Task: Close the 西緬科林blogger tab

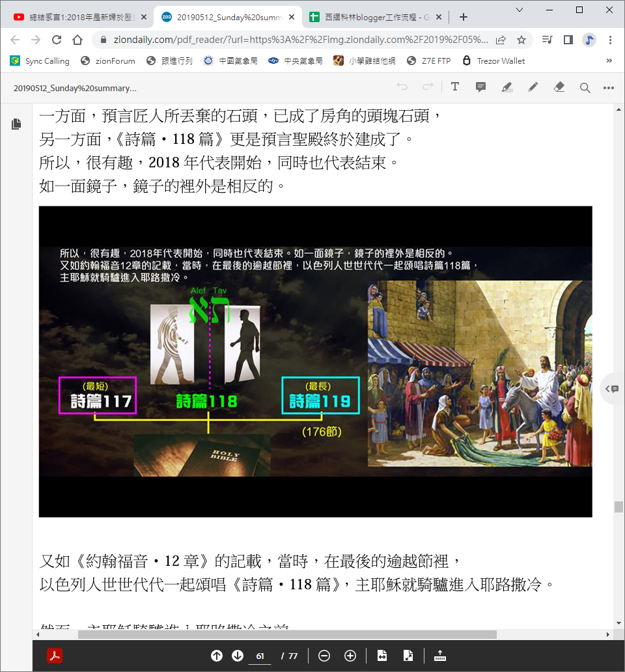Action: [x=439, y=17]
